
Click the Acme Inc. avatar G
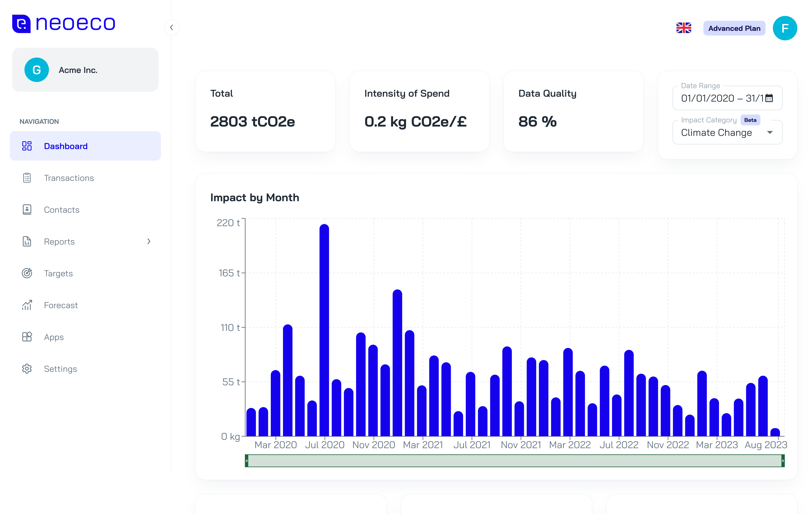37,70
